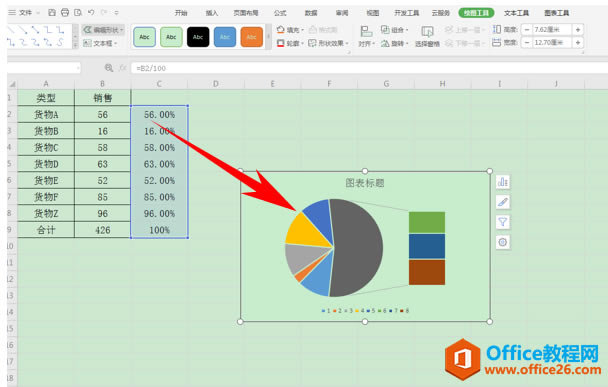Open the 文件 menu
The height and width of the screenshot is (387, 608).
pyautogui.click(x=26, y=13)
